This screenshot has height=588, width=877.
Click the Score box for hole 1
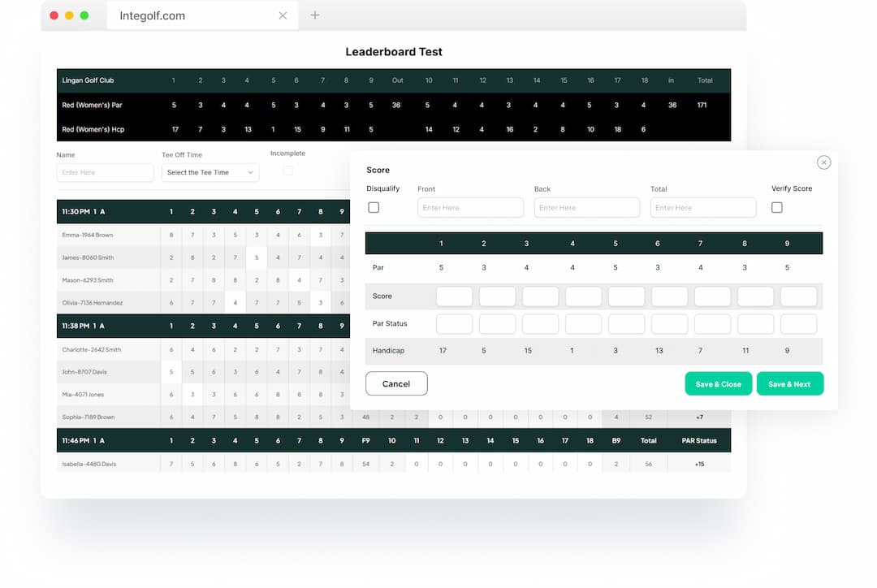454,296
